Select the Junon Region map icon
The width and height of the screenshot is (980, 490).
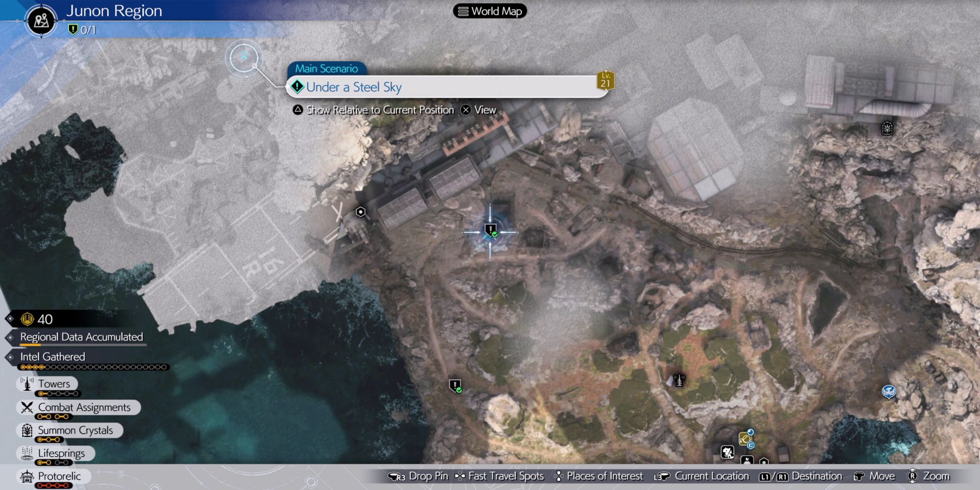[41, 20]
